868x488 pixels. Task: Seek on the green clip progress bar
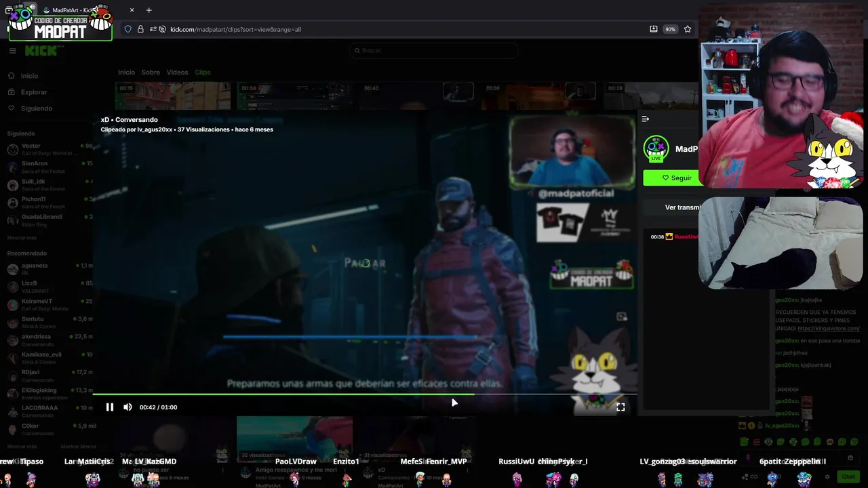click(x=365, y=394)
